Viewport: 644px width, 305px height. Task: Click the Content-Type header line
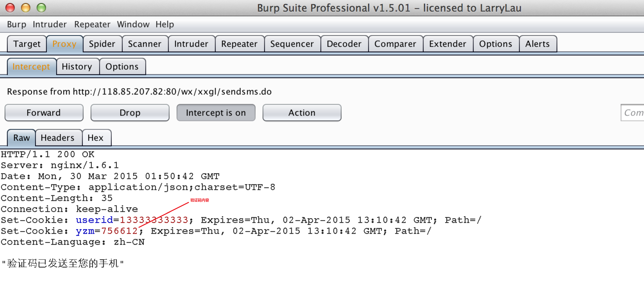(138, 187)
